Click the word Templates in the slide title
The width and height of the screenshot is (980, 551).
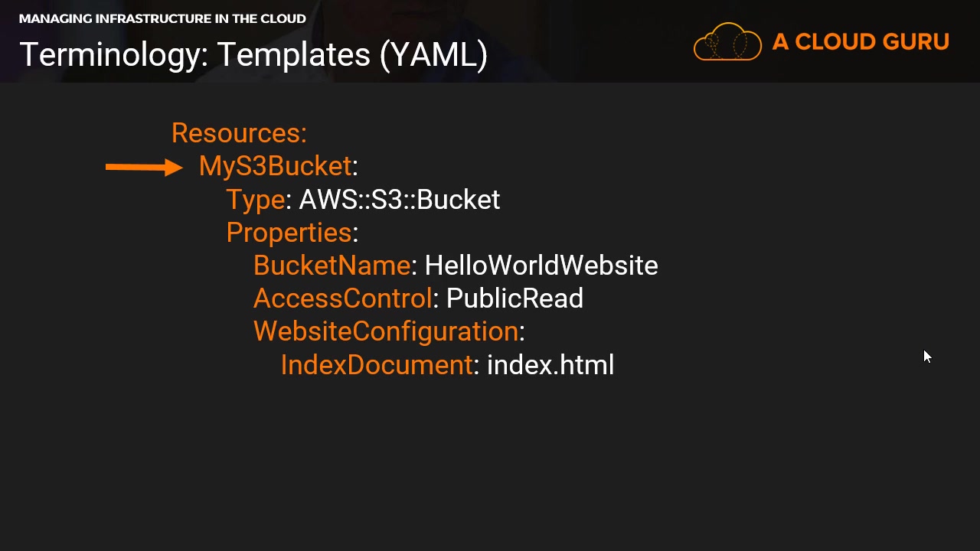tap(293, 55)
